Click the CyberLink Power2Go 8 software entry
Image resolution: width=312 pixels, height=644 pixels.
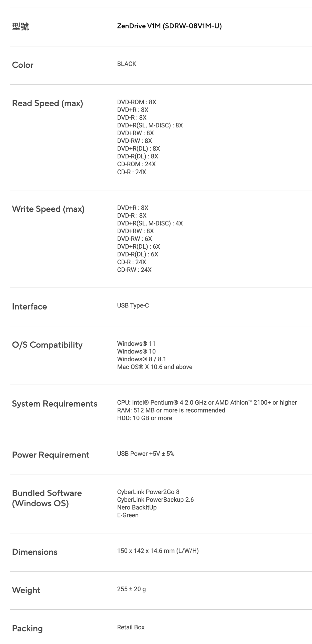(x=148, y=492)
